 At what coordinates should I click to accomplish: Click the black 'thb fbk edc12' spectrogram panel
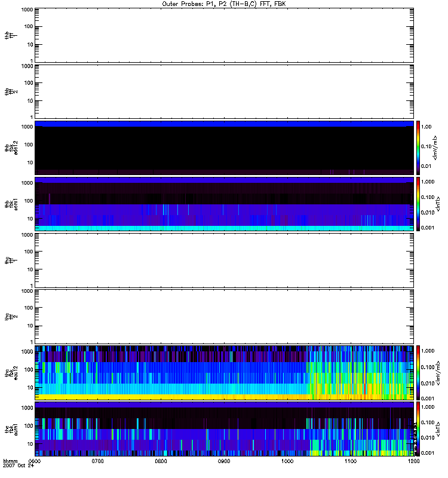(x=224, y=148)
